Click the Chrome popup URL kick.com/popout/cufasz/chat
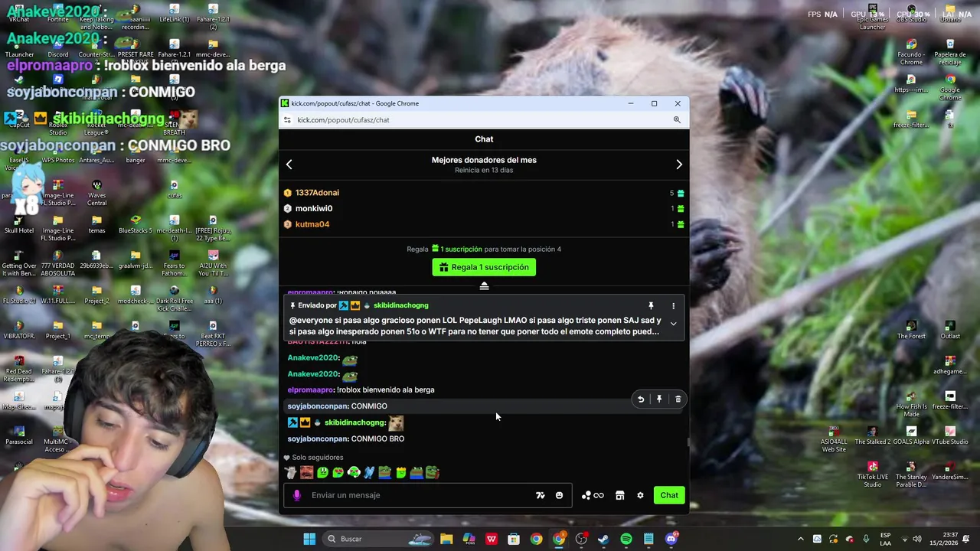980x551 pixels. point(343,120)
